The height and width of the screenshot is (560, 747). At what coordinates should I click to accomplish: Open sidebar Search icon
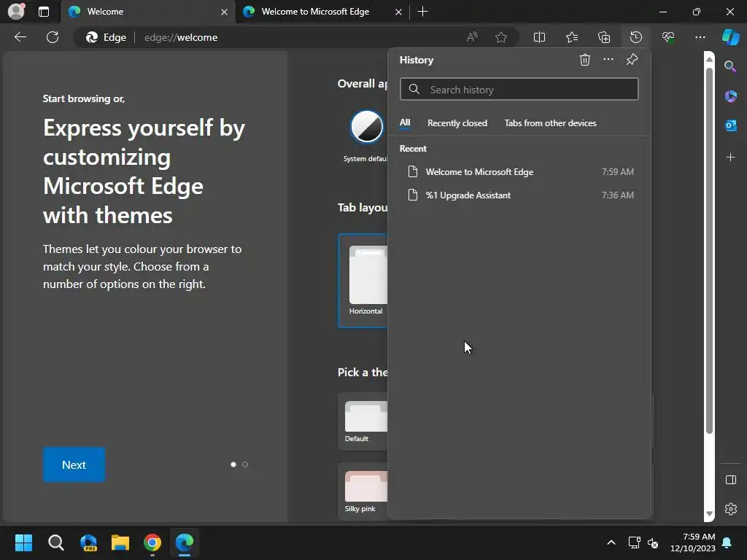730,66
